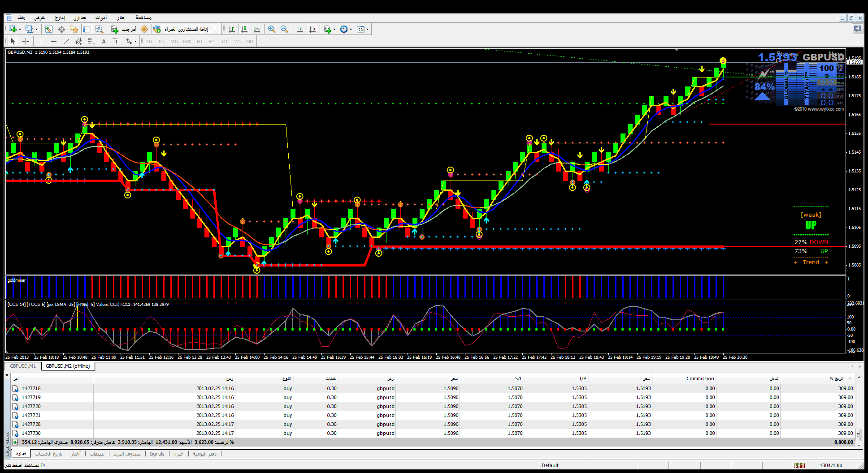Select the M15 timeframe button
Viewport: 868px width, 473px height.
click(174, 41)
